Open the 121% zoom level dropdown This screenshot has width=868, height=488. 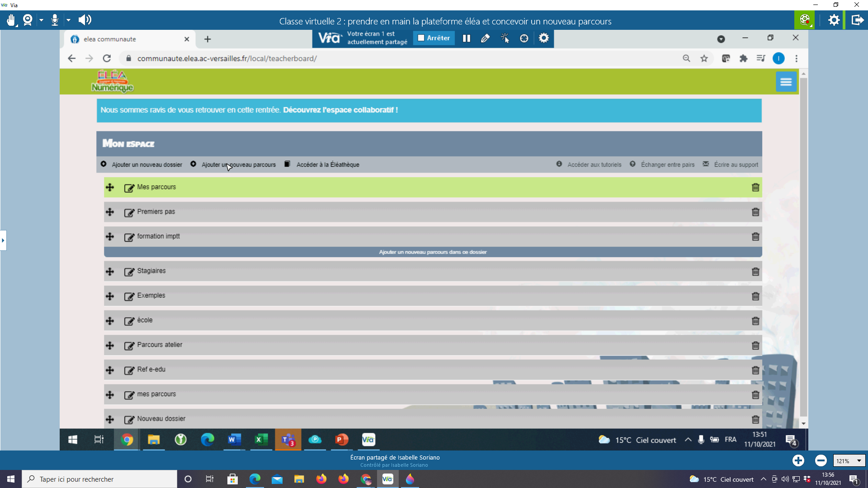tap(849, 461)
